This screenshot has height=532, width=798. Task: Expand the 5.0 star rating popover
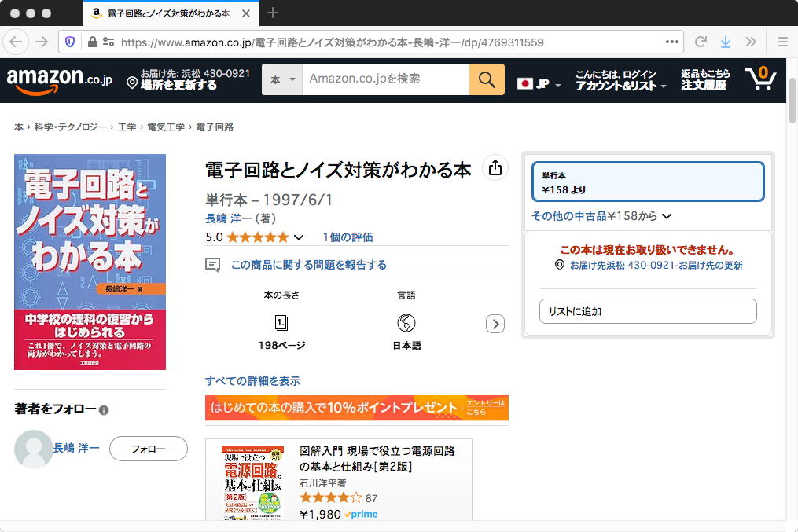[298, 237]
